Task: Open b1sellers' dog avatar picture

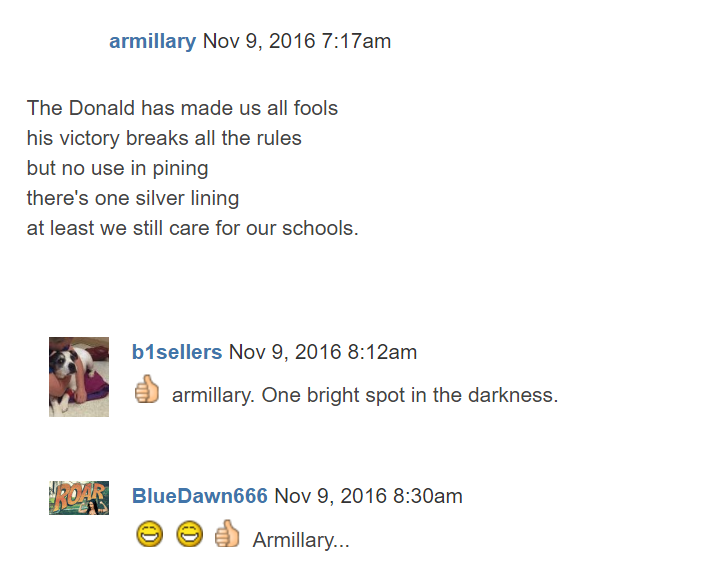Action: 79,376
